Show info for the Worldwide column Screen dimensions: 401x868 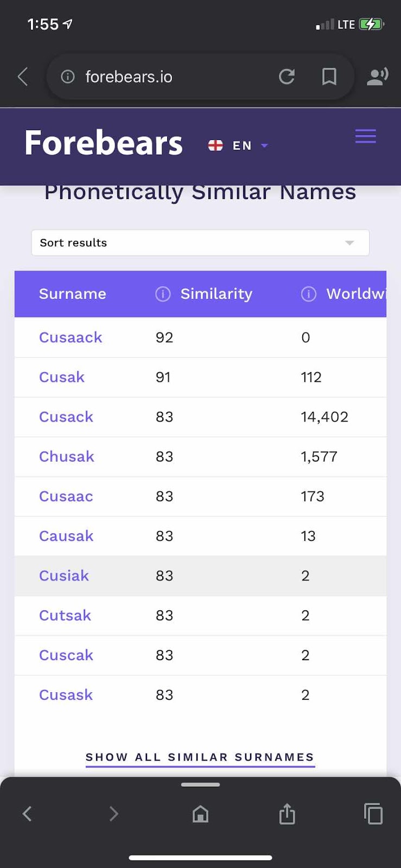click(308, 294)
